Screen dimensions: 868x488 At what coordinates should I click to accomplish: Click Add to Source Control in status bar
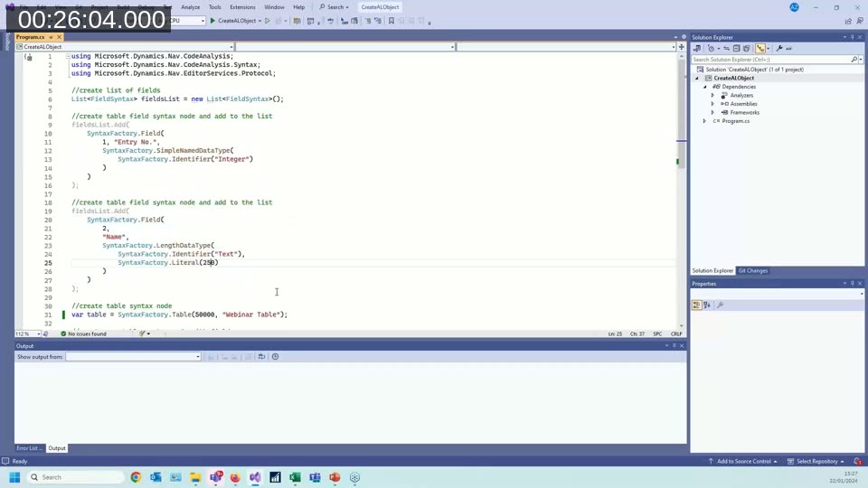[x=743, y=462]
